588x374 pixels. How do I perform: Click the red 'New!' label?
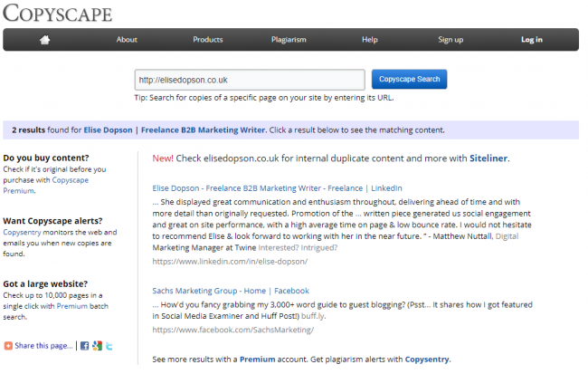click(163, 158)
